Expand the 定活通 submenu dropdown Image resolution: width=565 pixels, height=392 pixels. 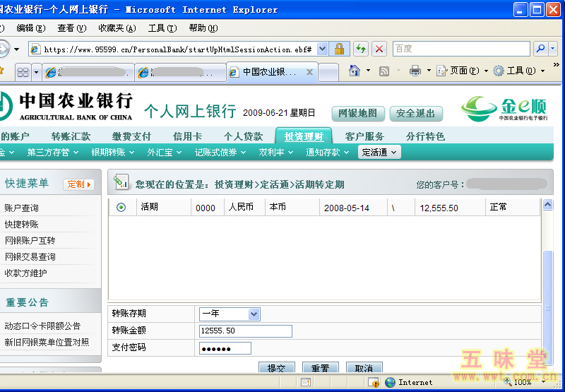coord(379,152)
